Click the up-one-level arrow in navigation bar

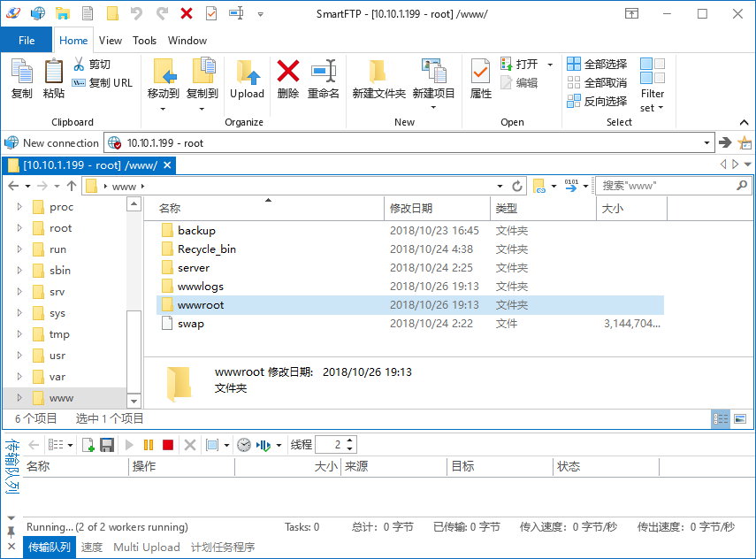pyautogui.click(x=72, y=186)
